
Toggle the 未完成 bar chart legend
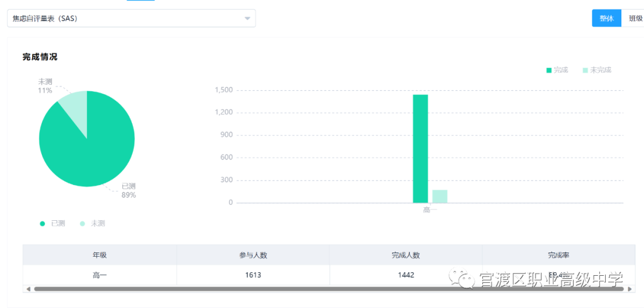(x=597, y=70)
